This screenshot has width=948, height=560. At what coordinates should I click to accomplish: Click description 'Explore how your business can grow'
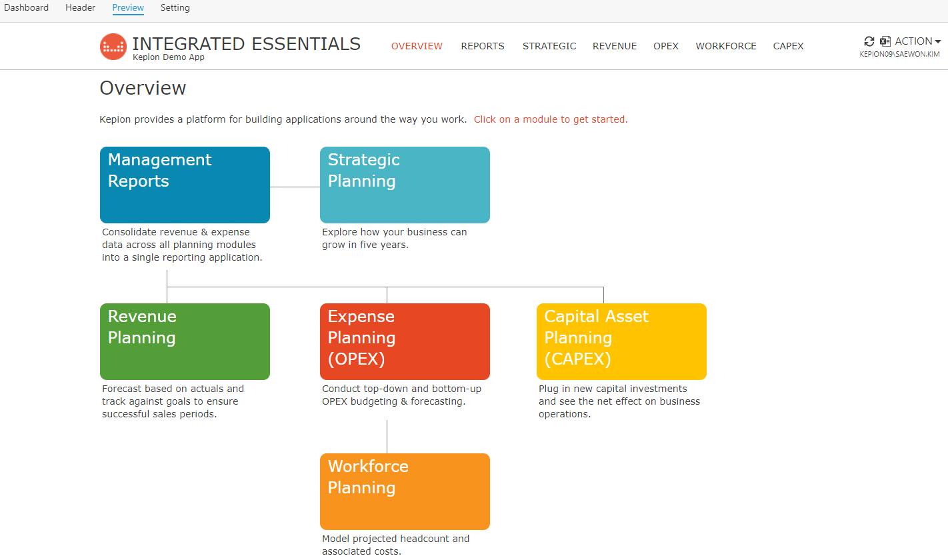[395, 238]
